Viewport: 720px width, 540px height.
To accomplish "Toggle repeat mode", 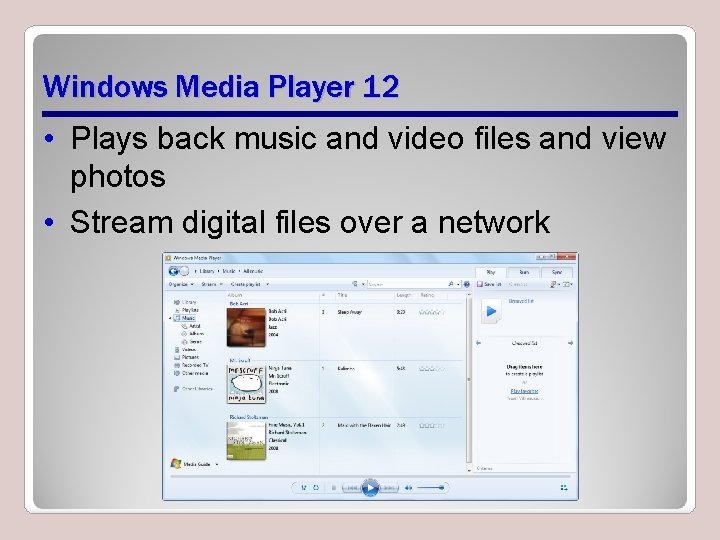I will click(316, 488).
